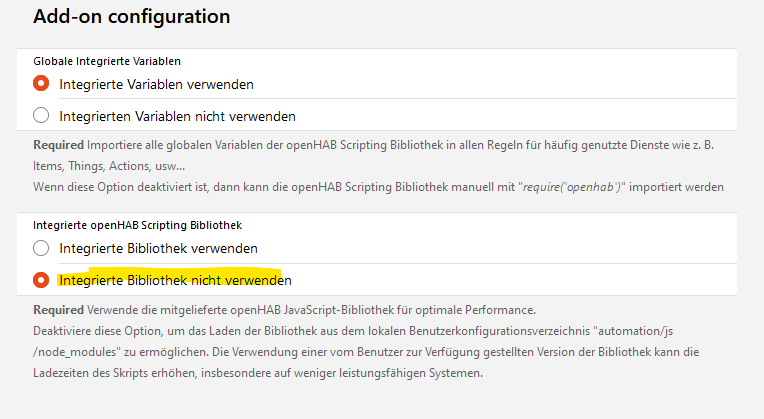The width and height of the screenshot is (764, 419).
Task: Enable the 'Integrierte Bibliothek verwenden' radio button
Action: [42, 248]
